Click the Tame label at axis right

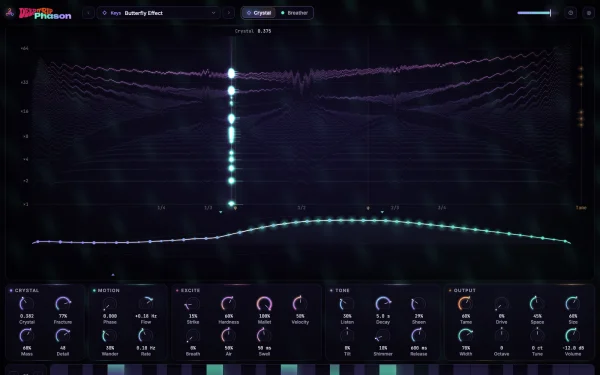[x=581, y=208]
